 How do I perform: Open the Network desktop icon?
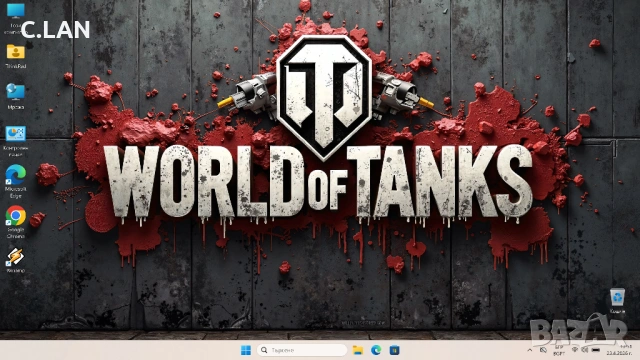[x=16, y=96]
